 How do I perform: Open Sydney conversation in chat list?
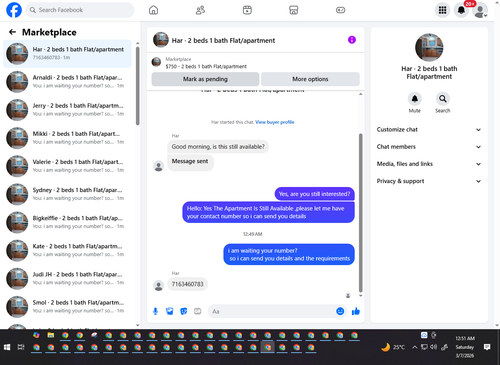pos(68,194)
